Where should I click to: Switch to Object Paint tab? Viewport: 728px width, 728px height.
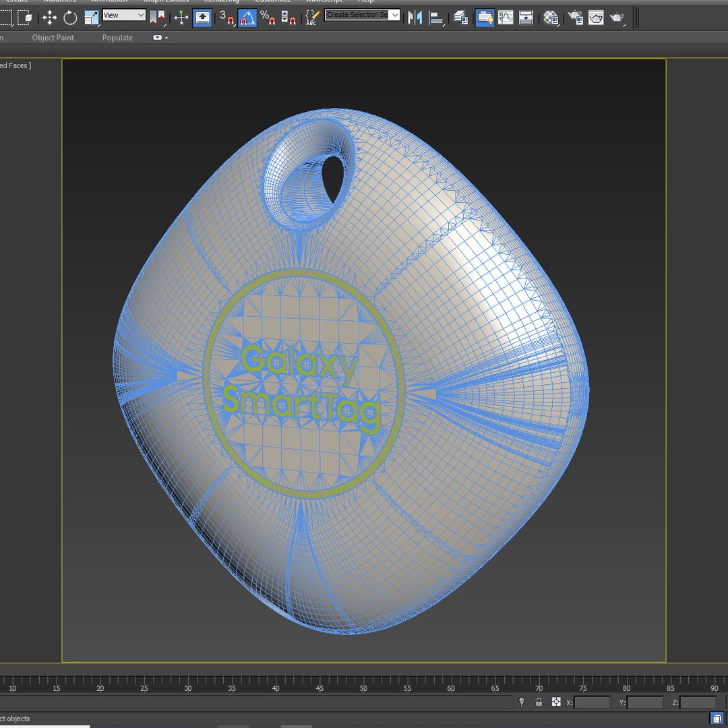(53, 38)
